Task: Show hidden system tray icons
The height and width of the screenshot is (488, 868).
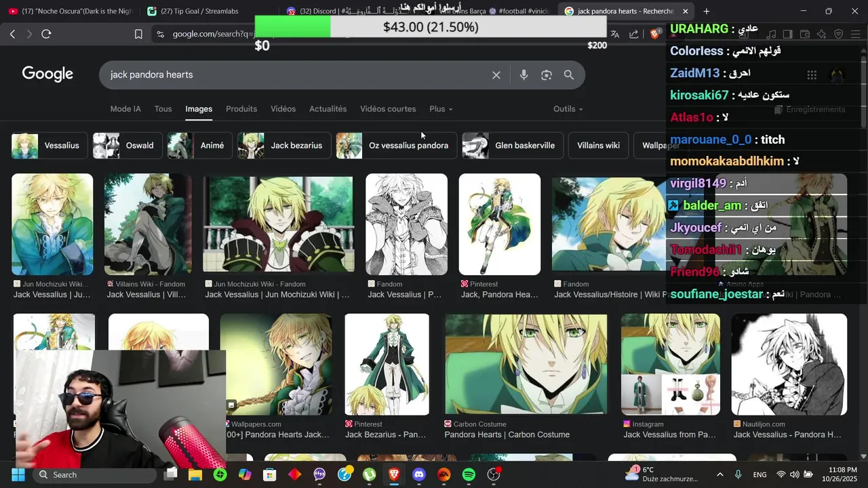Action: pyautogui.click(x=719, y=474)
